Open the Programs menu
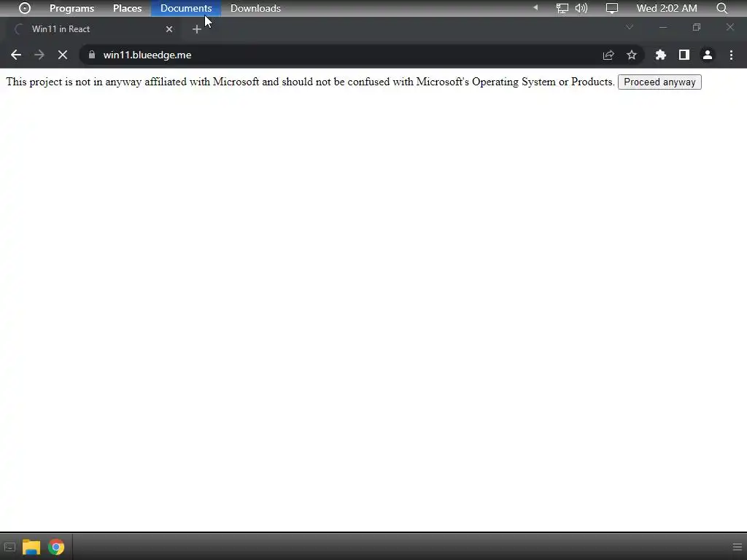This screenshot has width=747, height=560. (x=72, y=8)
